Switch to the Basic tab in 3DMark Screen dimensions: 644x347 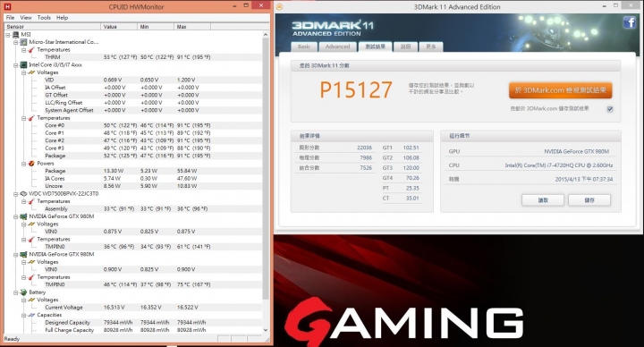(x=304, y=47)
